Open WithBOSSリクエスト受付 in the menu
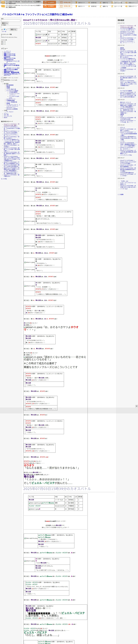 pyautogui.click(x=13, y=62)
